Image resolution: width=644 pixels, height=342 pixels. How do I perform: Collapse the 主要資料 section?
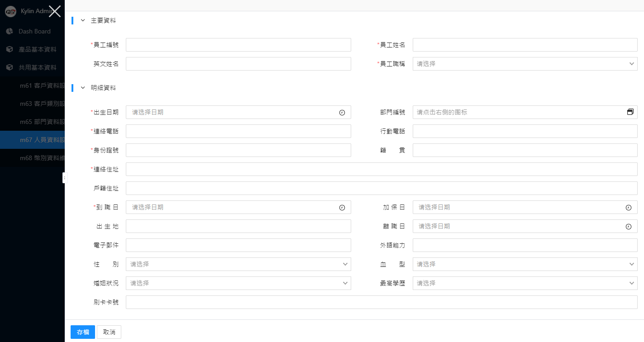coord(83,20)
